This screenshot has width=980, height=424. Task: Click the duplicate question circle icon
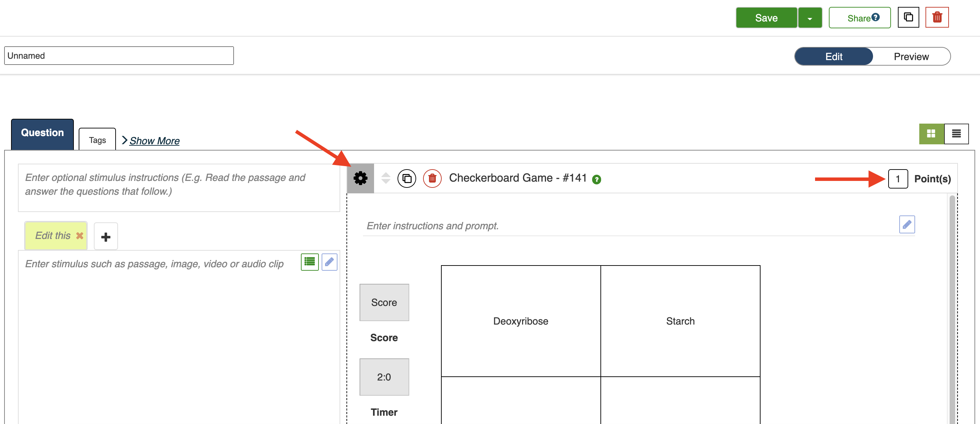(x=406, y=178)
